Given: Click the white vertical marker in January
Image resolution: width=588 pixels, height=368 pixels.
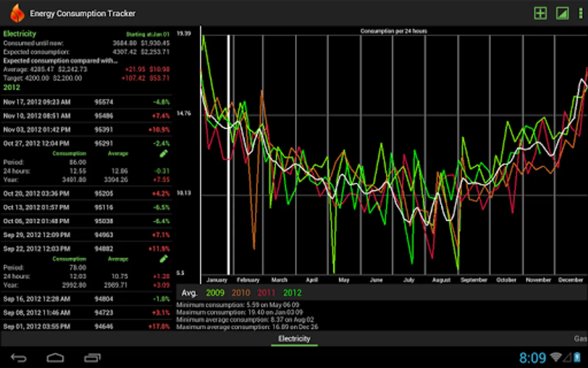Looking at the screenshot, I should tap(228, 155).
